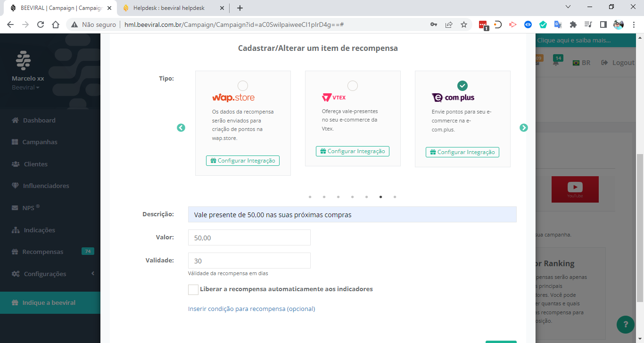This screenshot has width=644, height=343.
Task: Go forward in the browser
Action: click(x=25, y=24)
